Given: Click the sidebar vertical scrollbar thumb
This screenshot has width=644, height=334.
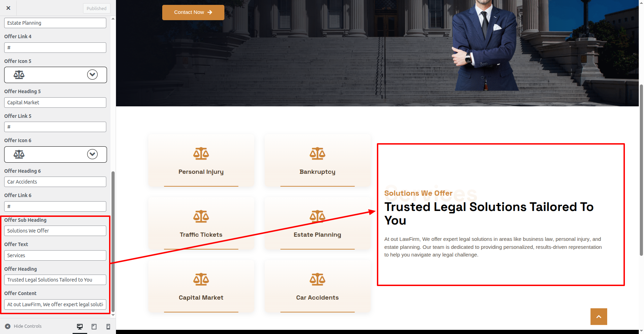Looking at the screenshot, I should tap(113, 242).
